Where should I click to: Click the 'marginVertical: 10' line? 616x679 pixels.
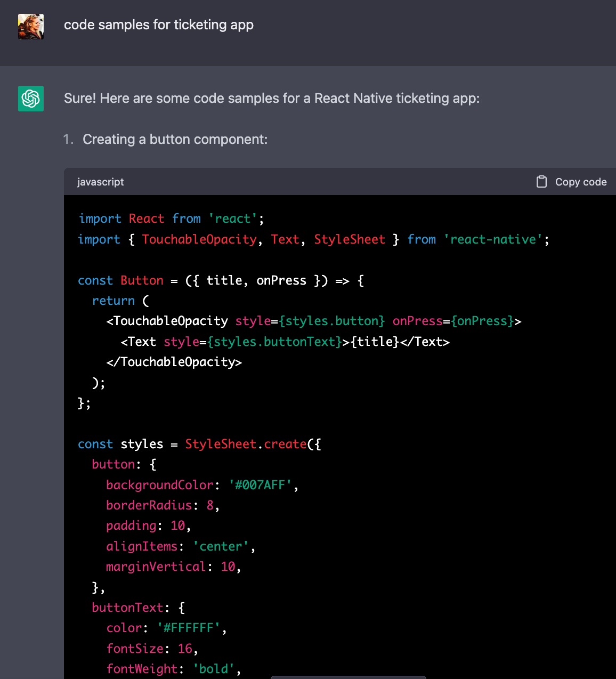(174, 567)
